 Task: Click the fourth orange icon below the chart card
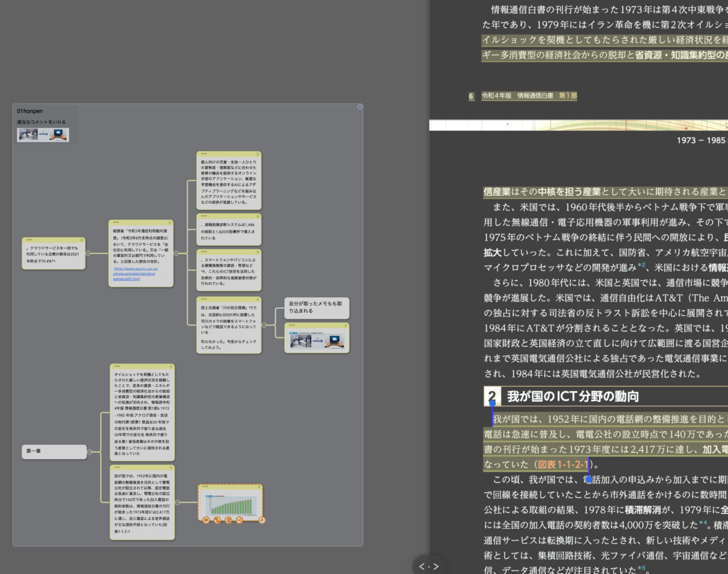(x=240, y=520)
